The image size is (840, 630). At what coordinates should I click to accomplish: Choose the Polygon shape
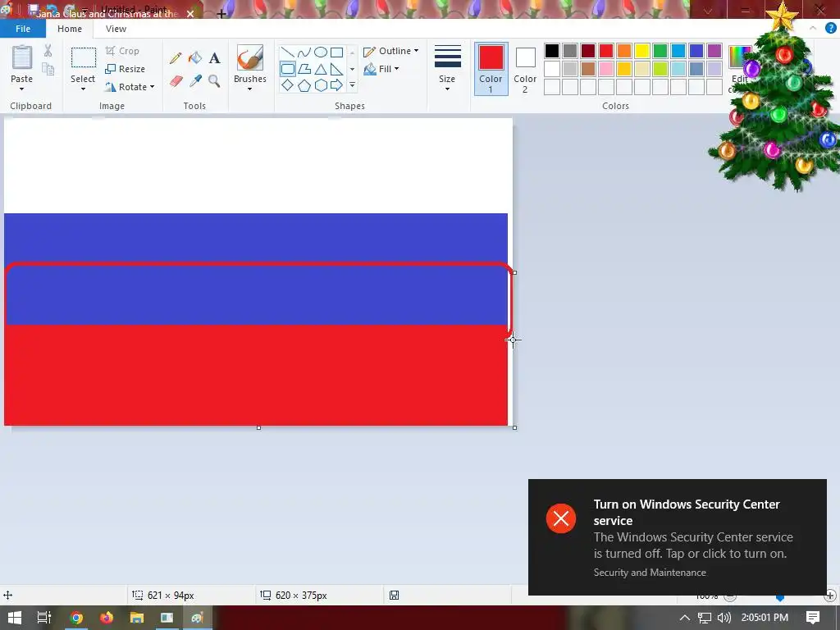click(x=304, y=69)
